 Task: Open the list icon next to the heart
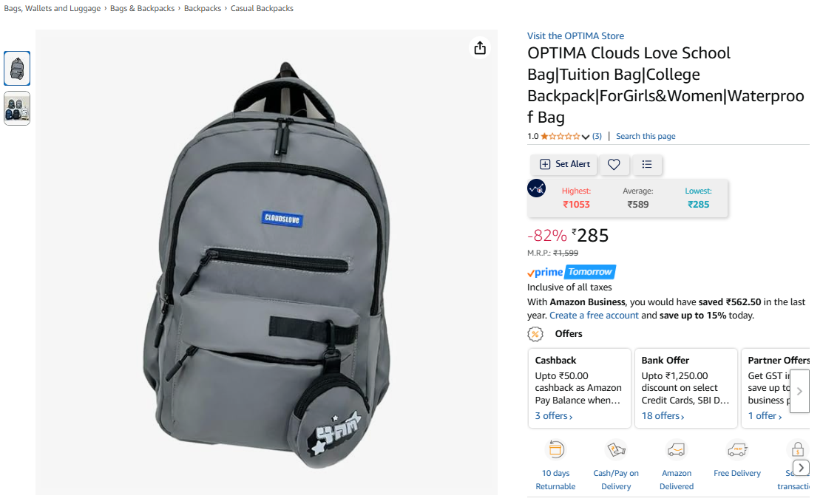pos(646,165)
